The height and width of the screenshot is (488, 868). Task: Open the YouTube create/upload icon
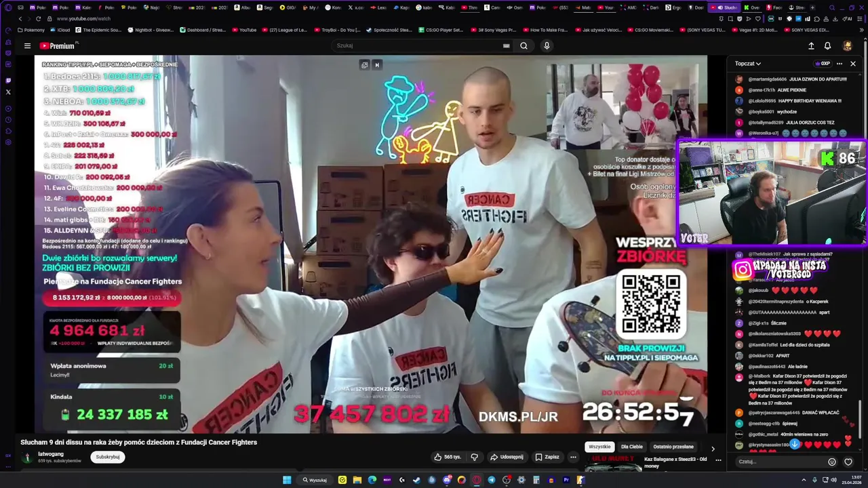click(x=811, y=46)
